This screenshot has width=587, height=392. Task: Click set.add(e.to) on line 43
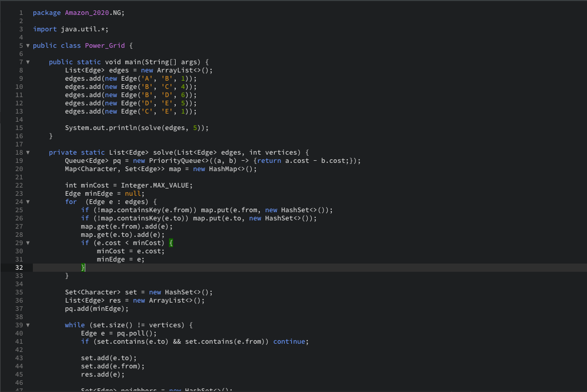(x=107, y=359)
